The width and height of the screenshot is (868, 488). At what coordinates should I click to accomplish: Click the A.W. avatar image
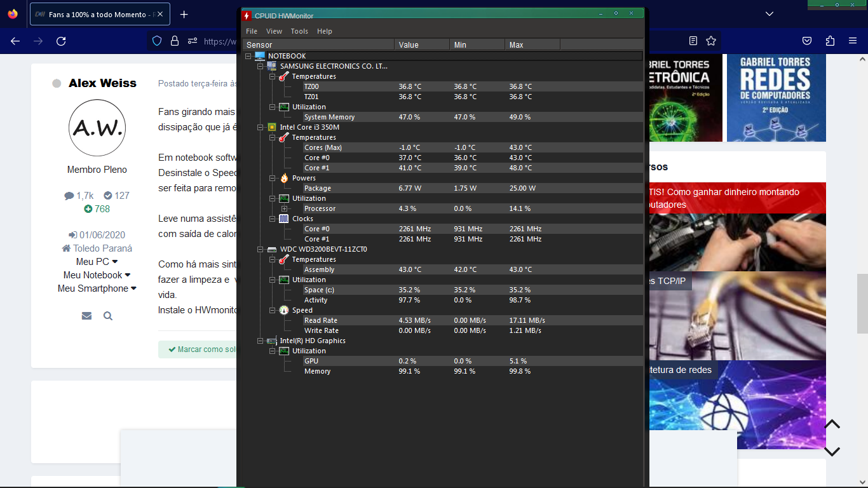click(97, 128)
